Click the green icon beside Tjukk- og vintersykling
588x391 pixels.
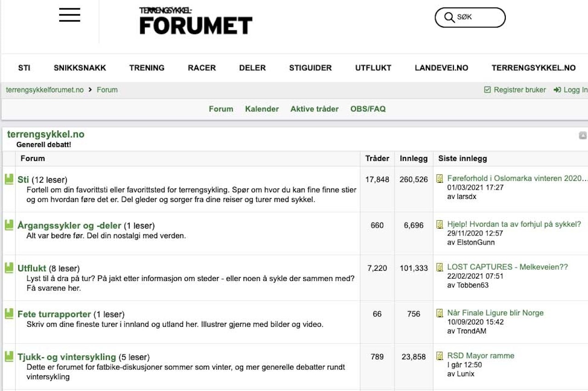[x=9, y=356]
